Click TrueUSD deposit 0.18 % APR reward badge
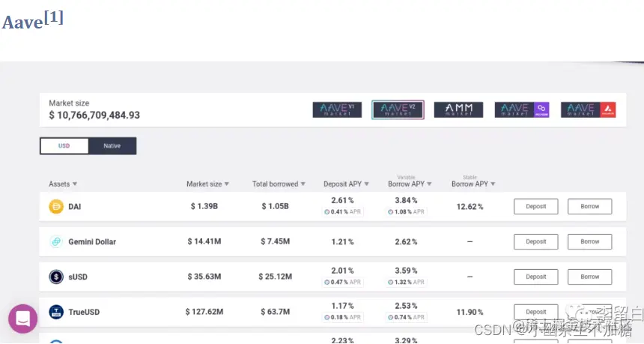This screenshot has height=344, width=644. click(x=342, y=317)
